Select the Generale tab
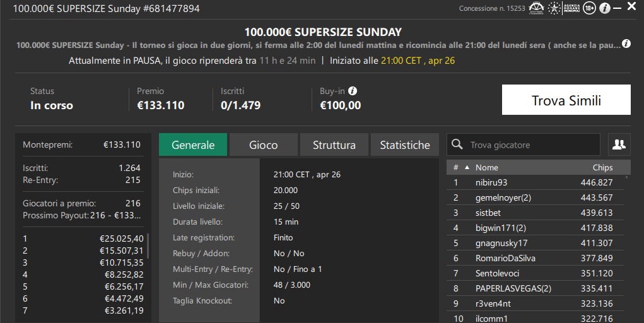Screen dimensions: 644x323 pyautogui.click(x=193, y=144)
